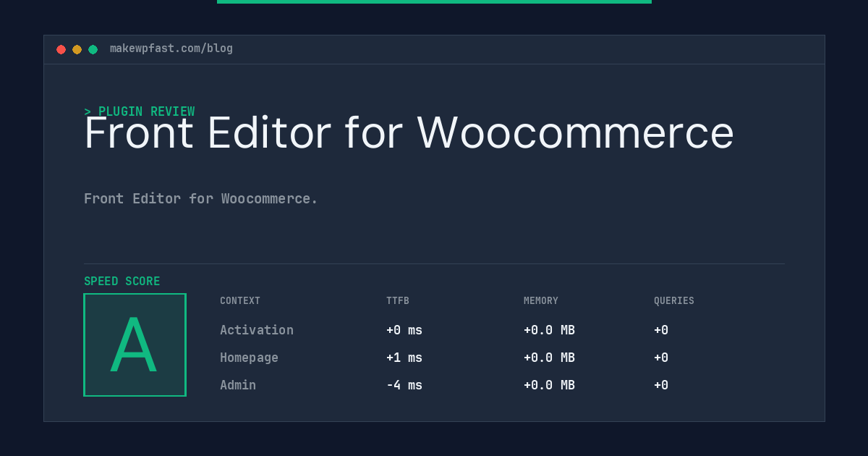Click the TTFB column header
The height and width of the screenshot is (456, 868).
point(398,301)
